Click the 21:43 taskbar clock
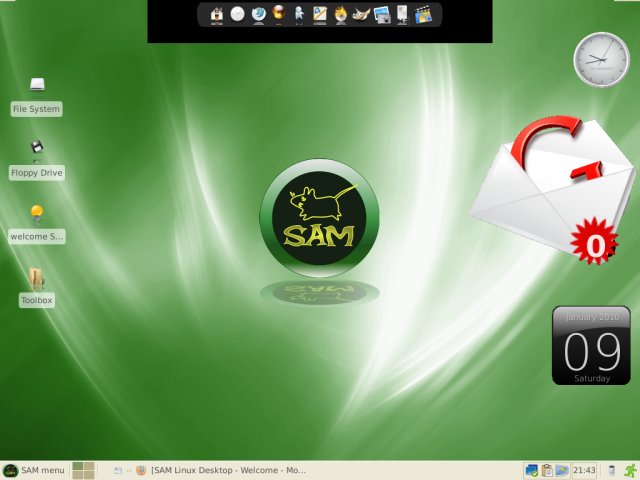640x480 pixels. pos(584,470)
